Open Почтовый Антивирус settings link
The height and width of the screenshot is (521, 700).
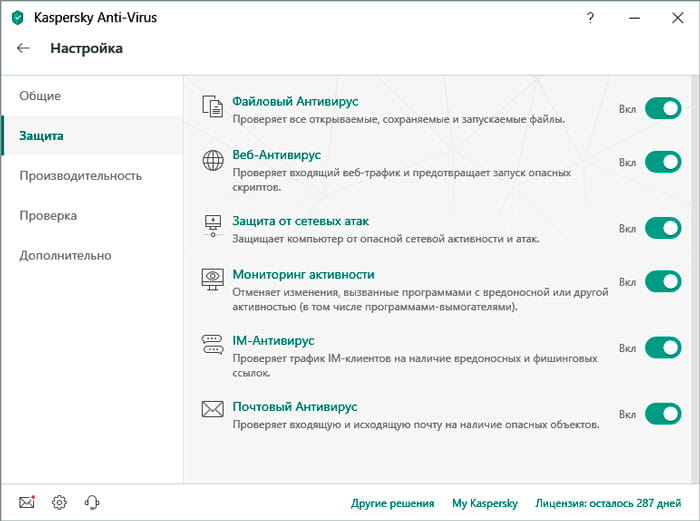295,407
